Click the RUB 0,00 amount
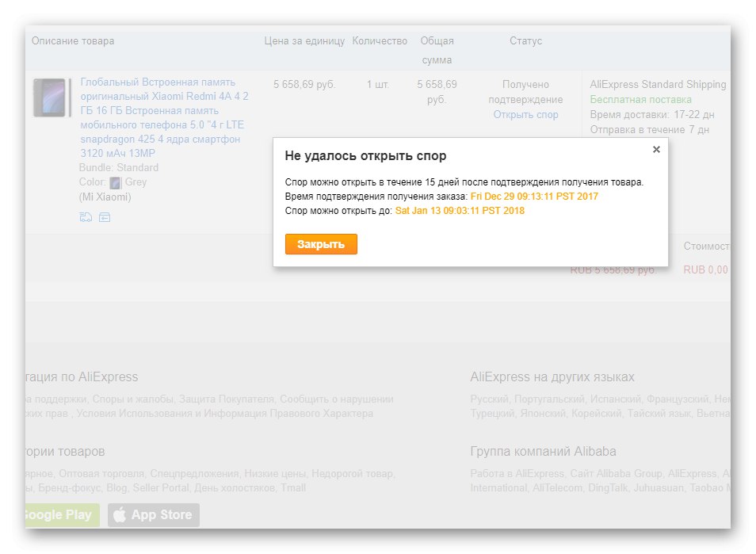The image size is (756, 554). pyautogui.click(x=705, y=269)
